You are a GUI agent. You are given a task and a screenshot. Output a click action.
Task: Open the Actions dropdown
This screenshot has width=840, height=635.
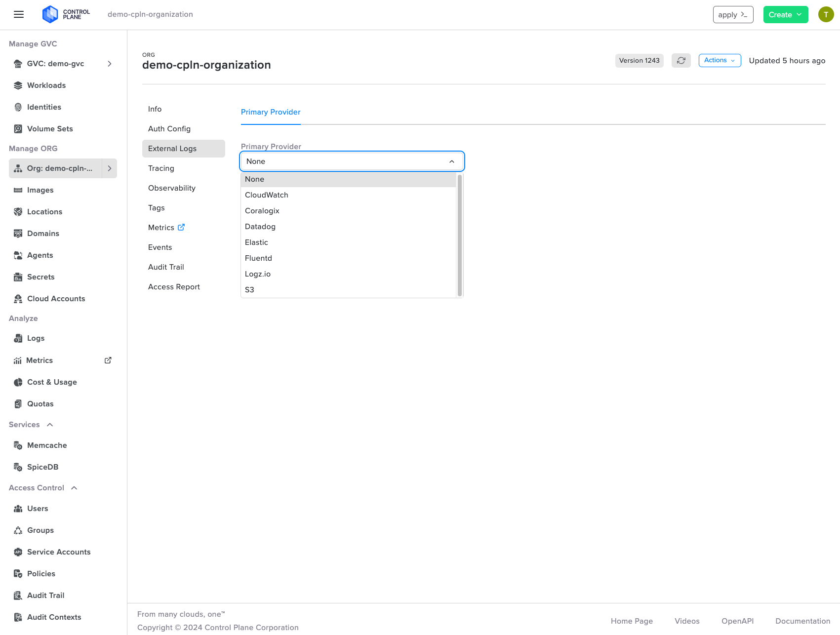click(720, 60)
